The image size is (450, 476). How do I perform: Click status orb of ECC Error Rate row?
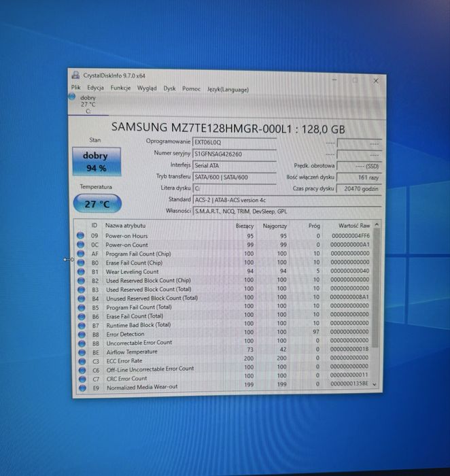point(82,361)
